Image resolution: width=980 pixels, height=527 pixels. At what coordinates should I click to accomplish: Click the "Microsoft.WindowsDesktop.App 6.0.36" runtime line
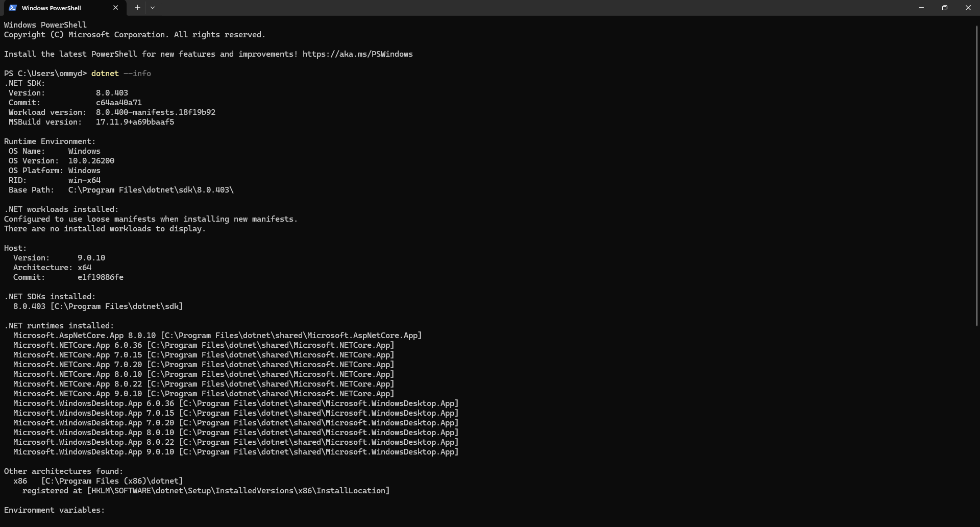[x=236, y=403]
